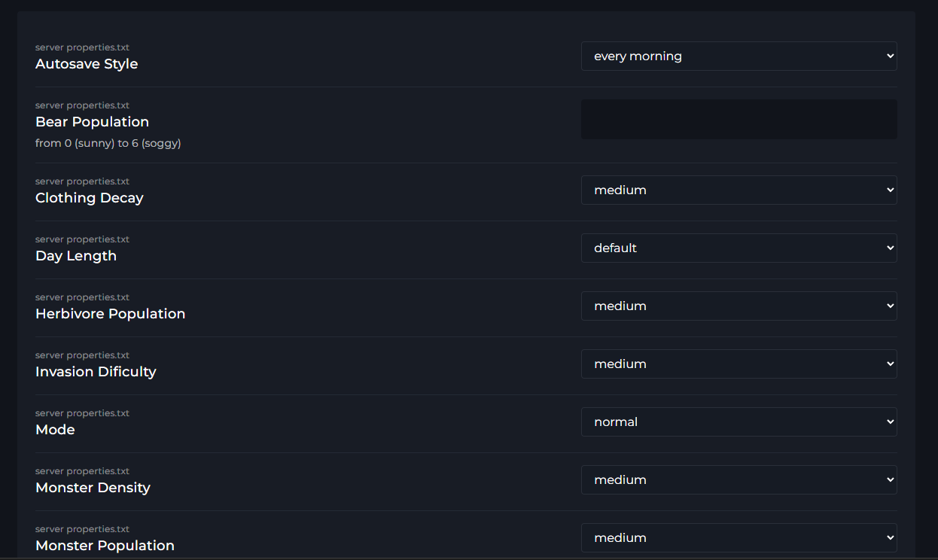Open the Invasion Dificulty dropdown
The height and width of the screenshot is (560, 938).
739,364
